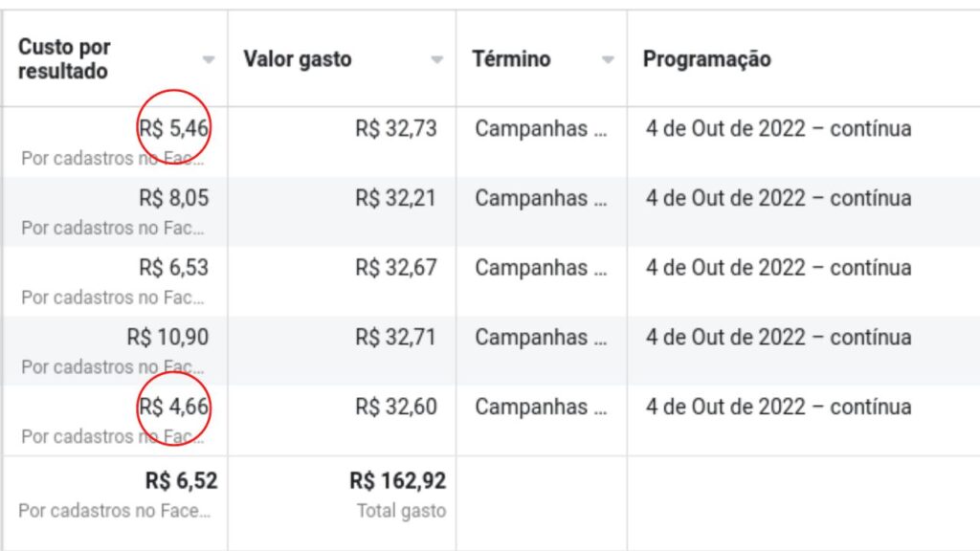This screenshot has width=980, height=551.
Task: Open the Término column dropdown arrow
Action: coord(608,60)
